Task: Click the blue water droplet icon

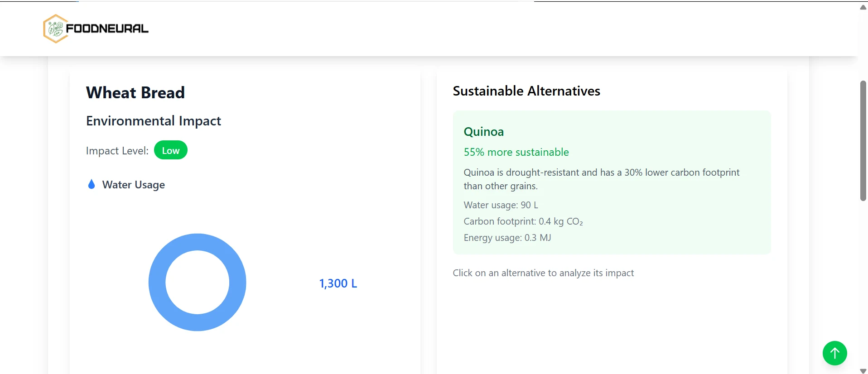Action: pyautogui.click(x=92, y=184)
